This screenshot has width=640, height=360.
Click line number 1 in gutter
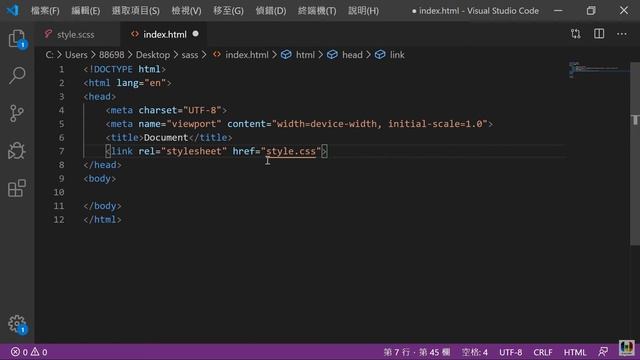(61, 69)
